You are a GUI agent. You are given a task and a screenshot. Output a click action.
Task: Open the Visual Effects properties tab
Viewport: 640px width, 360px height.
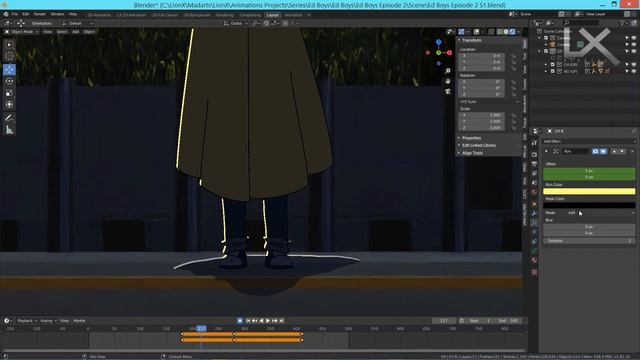(534, 223)
